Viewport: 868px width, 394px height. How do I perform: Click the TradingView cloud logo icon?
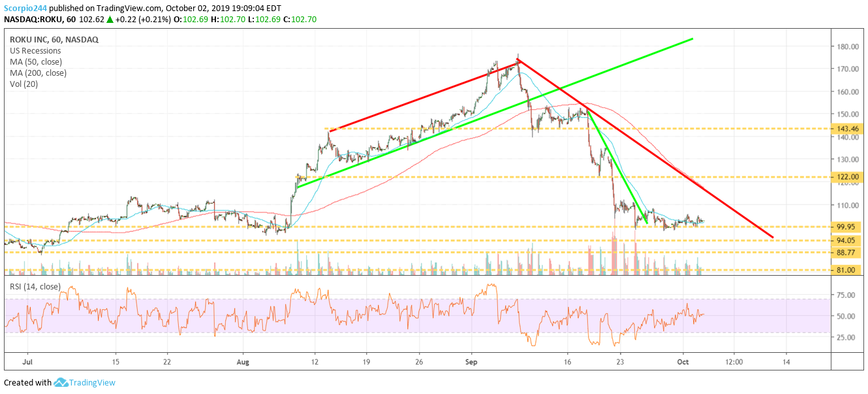click(61, 383)
